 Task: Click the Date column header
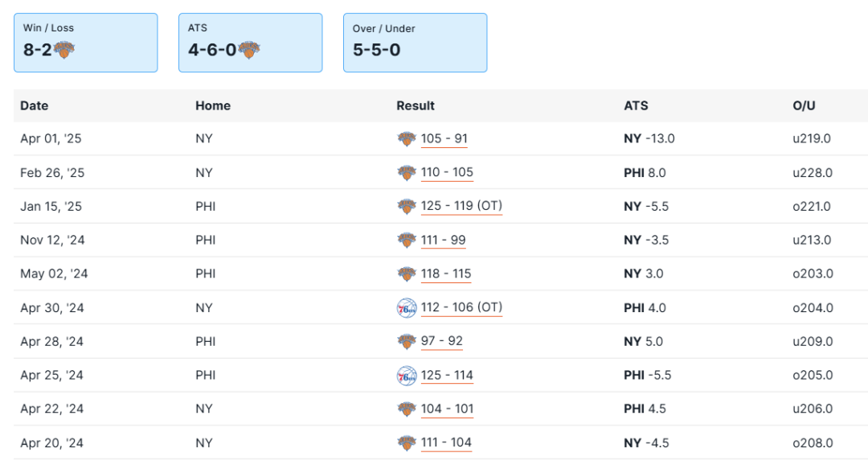click(35, 106)
